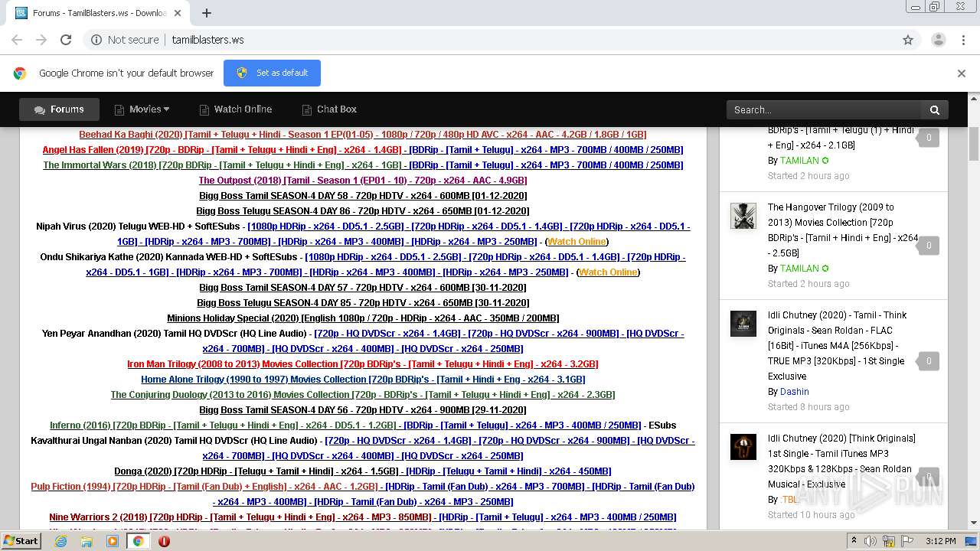Expand the Movies dropdown menu
This screenshot has width=980, height=551.
(142, 109)
